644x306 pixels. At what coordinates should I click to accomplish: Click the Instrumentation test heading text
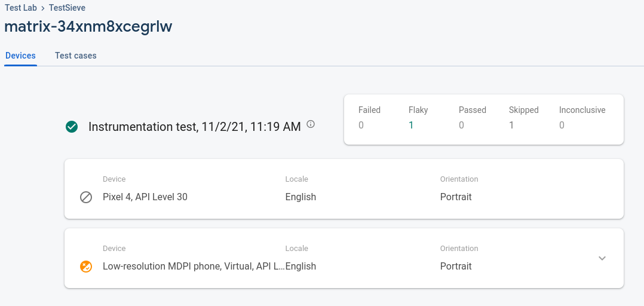(194, 127)
